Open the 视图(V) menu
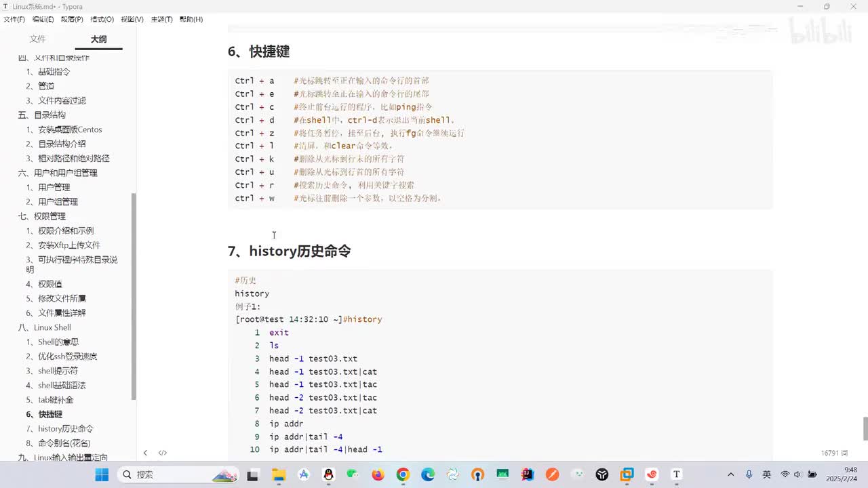This screenshot has height=488, width=868. [132, 19]
